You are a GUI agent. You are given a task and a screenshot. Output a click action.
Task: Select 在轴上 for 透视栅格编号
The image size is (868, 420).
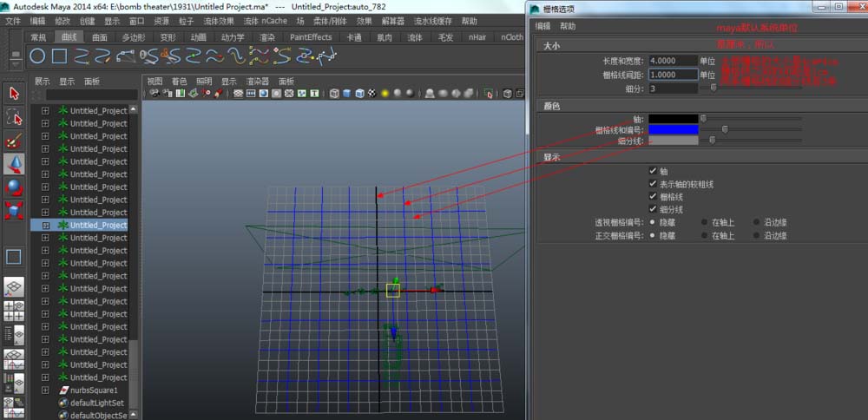coord(704,222)
